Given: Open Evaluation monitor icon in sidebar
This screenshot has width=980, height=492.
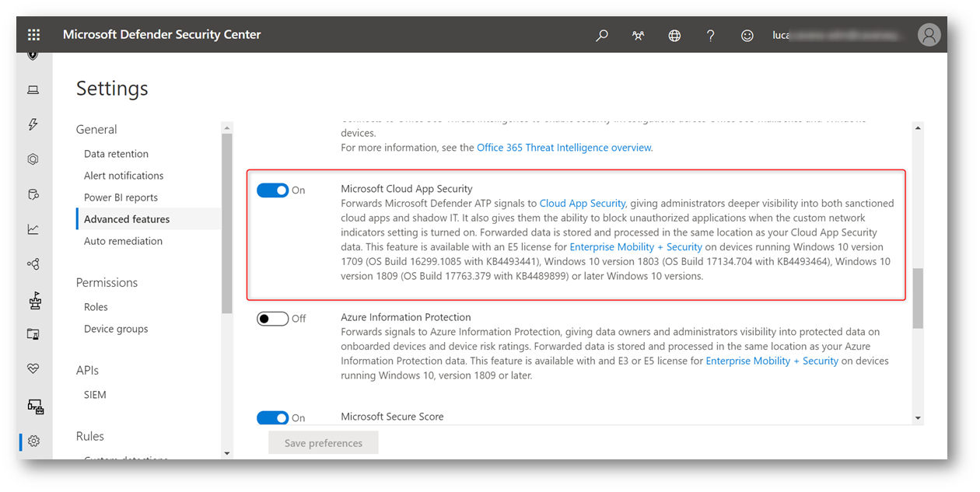Looking at the screenshot, I should pos(33,334).
